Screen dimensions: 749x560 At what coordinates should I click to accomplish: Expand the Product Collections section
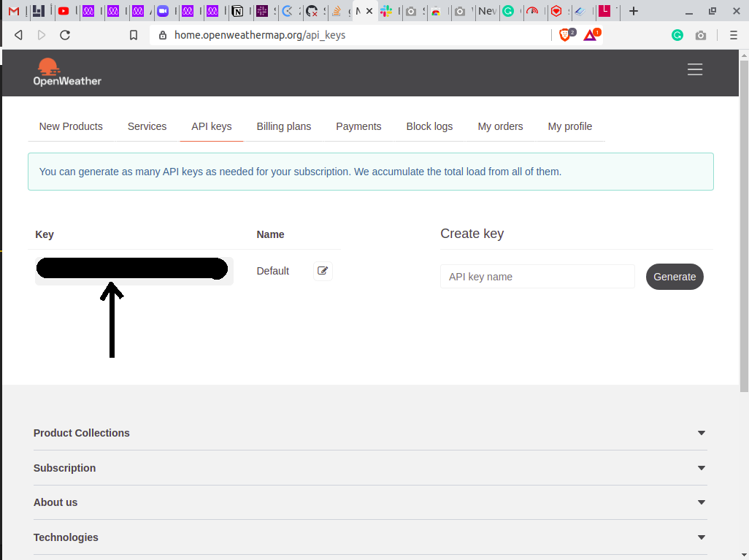coord(370,433)
